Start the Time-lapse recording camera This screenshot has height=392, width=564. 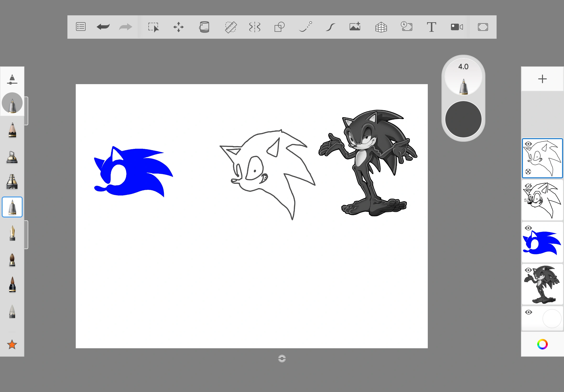click(457, 27)
